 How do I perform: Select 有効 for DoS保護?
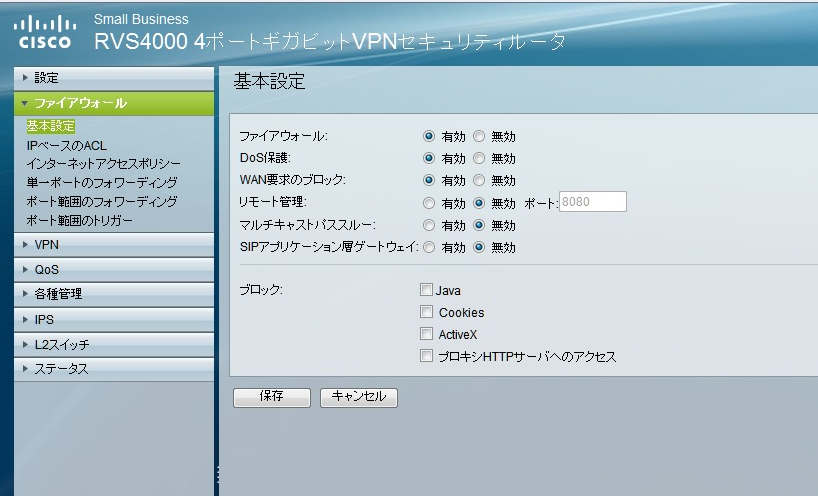[429, 158]
